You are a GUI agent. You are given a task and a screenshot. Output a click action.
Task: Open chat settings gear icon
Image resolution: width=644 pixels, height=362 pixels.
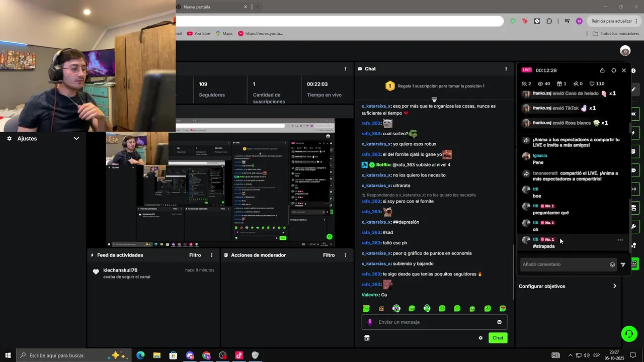point(480,338)
